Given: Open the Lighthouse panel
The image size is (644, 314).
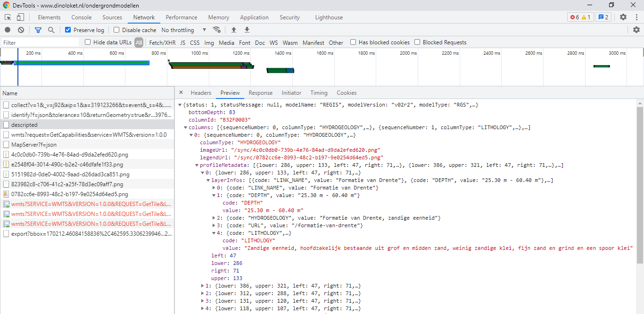Looking at the screenshot, I should point(329,17).
